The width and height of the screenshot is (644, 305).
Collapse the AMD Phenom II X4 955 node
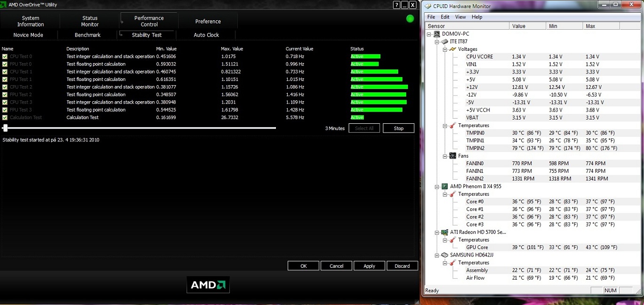click(x=437, y=186)
